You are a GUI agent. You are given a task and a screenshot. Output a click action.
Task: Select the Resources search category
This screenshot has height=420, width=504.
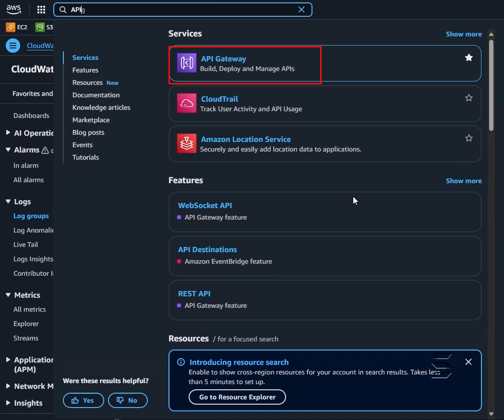87,82
